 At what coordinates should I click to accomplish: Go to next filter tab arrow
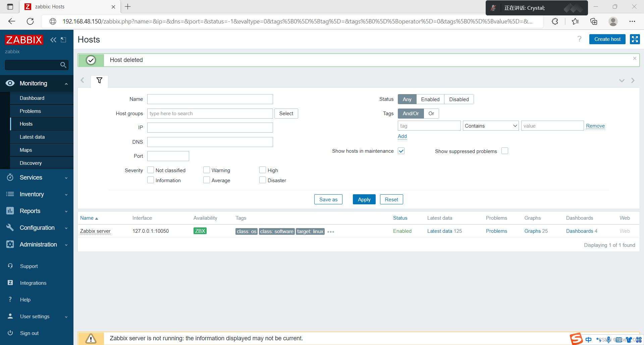(633, 80)
